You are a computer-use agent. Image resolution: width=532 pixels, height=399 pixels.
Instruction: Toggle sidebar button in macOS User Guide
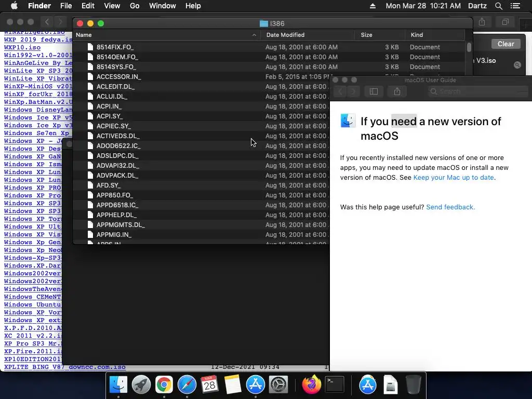(374, 91)
